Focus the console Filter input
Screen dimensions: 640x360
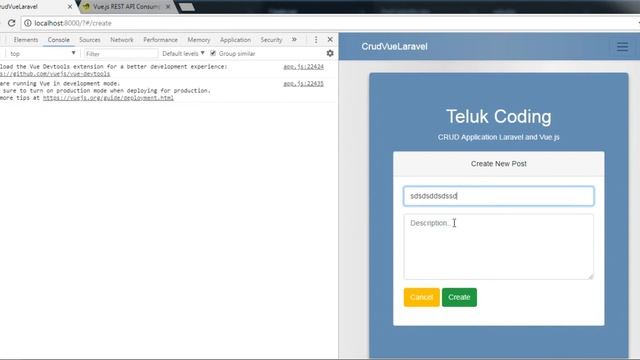(121, 53)
